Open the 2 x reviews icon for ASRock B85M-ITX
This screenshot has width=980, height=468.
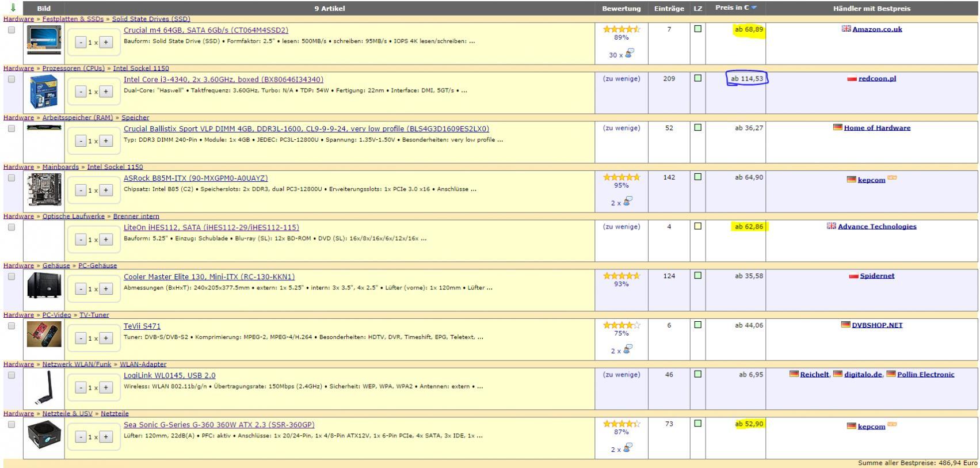point(628,201)
